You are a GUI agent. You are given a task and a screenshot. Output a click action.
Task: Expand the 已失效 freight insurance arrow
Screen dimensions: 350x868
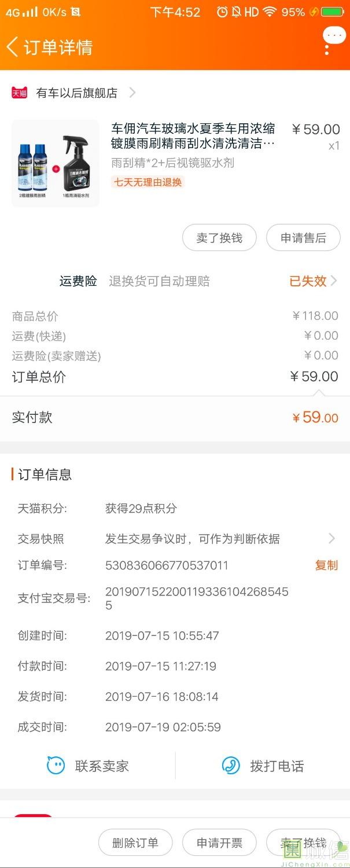pyautogui.click(x=333, y=281)
